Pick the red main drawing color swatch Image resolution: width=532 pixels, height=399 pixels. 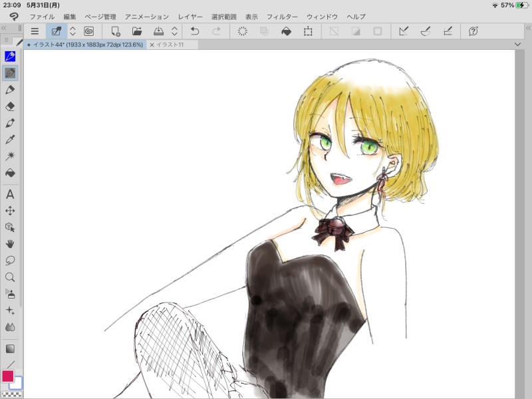tap(7, 376)
